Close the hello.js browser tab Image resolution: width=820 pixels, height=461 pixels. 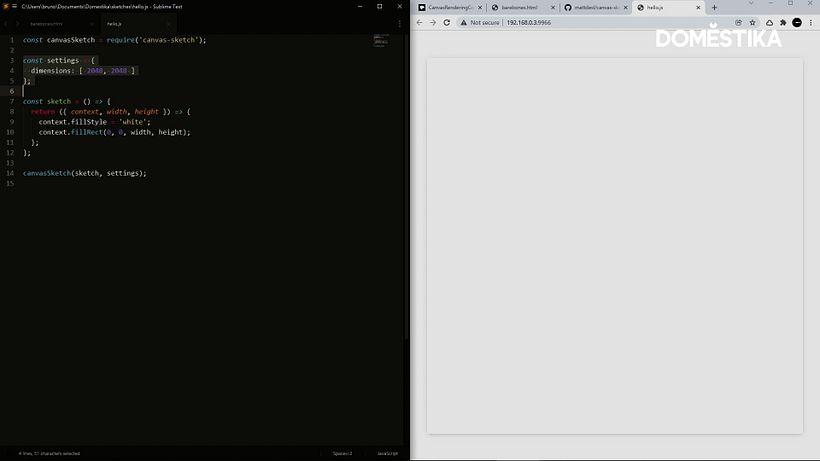tap(698, 8)
